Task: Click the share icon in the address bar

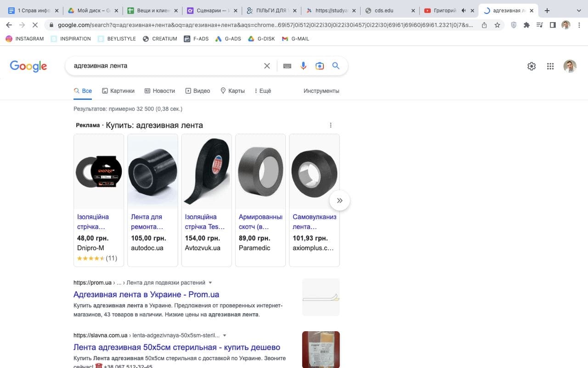Action: (x=484, y=25)
